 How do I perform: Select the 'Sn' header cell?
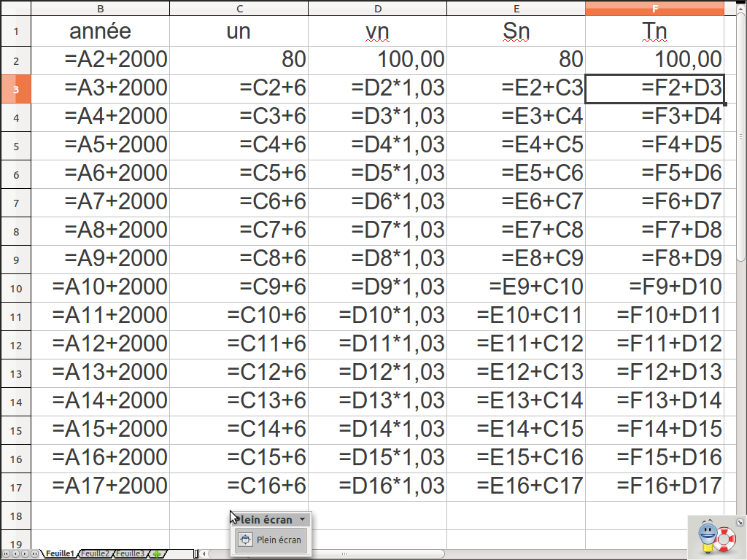tap(516, 31)
